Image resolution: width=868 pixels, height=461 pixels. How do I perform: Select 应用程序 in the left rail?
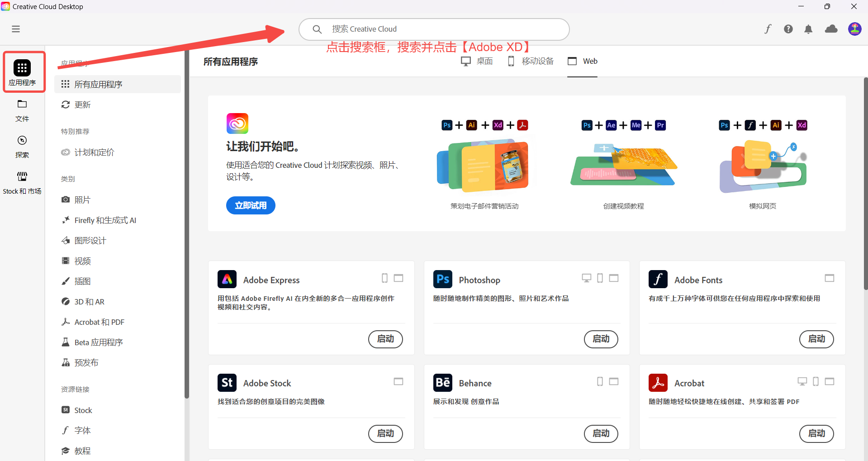coord(22,72)
